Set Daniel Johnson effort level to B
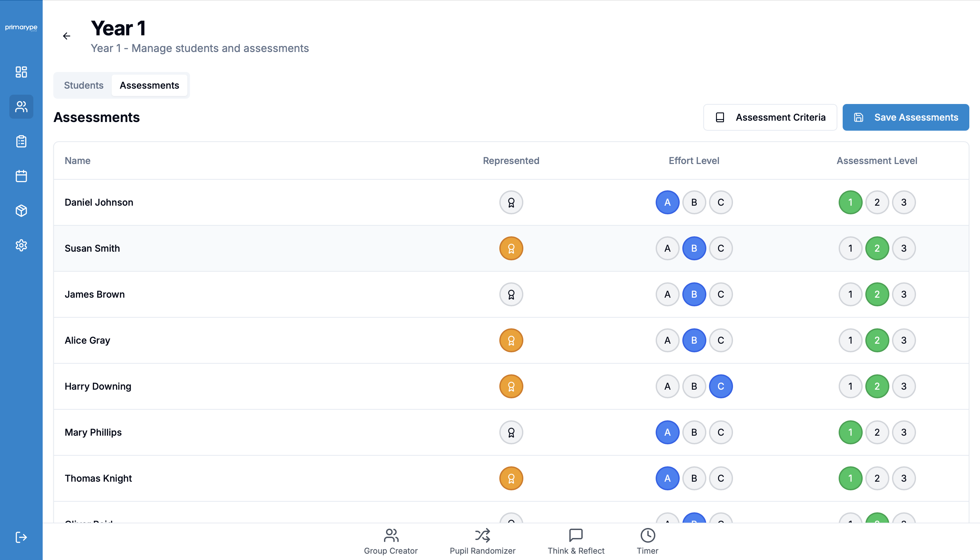 tap(694, 202)
